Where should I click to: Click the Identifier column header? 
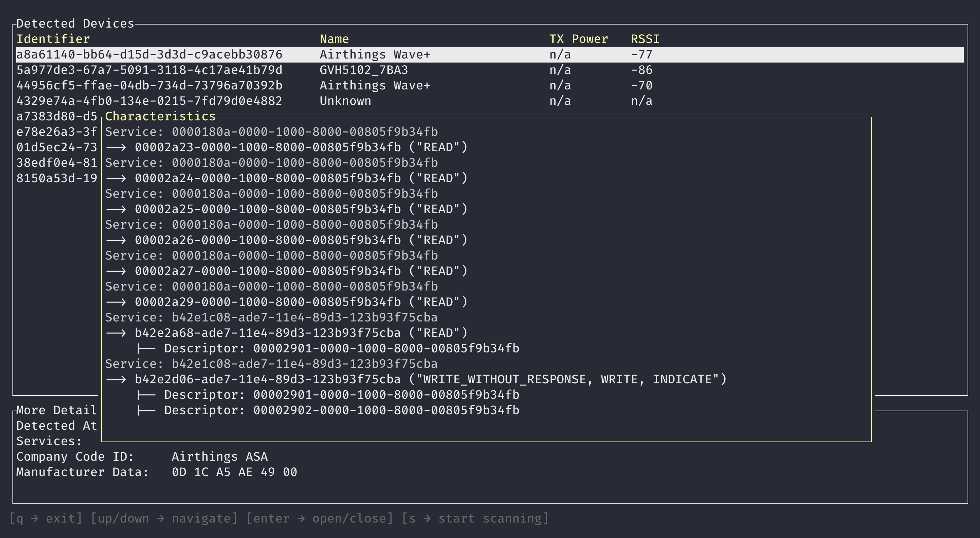[x=53, y=39]
